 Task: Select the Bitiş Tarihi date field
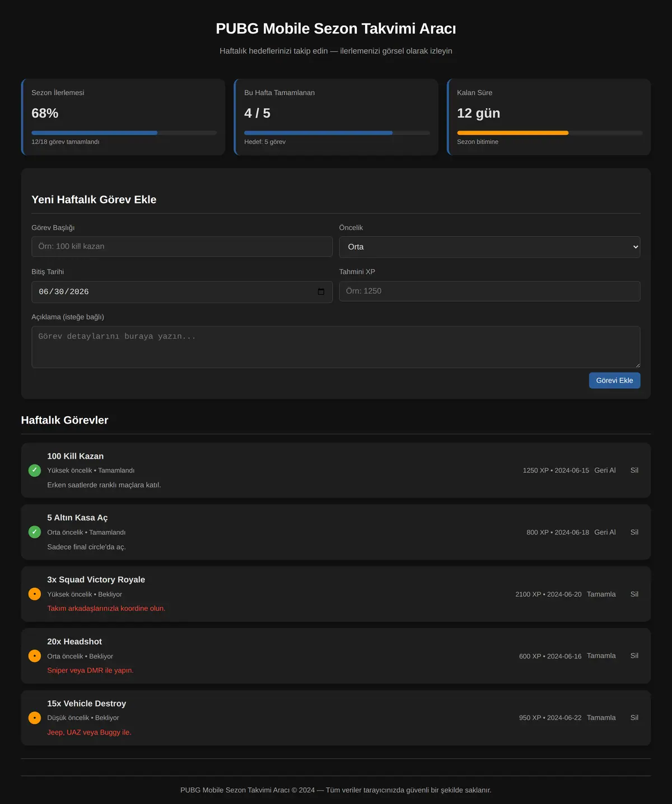(x=182, y=292)
